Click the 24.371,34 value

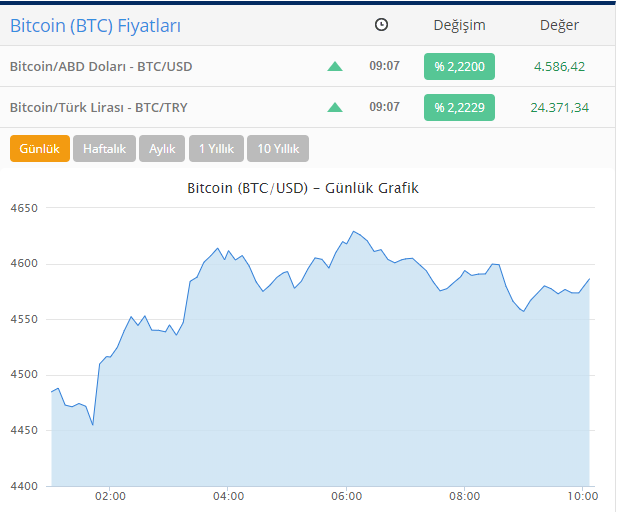point(559,108)
